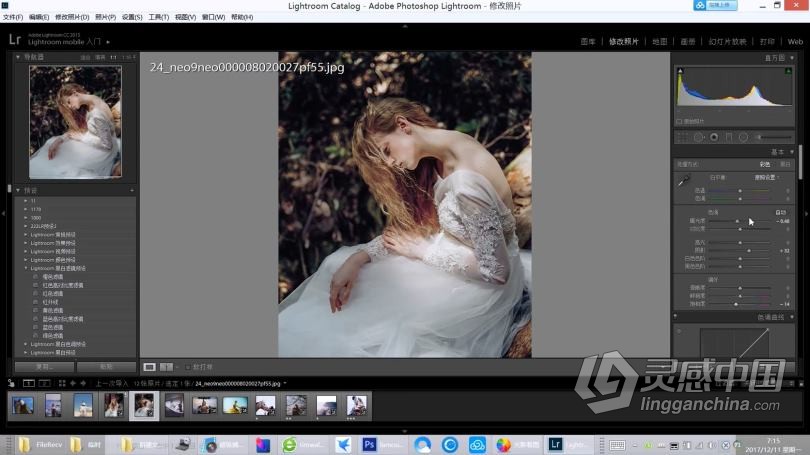This screenshot has height=455, width=810.
Task: Open filmstrip filename path dropdown arrow
Action: tap(285, 384)
